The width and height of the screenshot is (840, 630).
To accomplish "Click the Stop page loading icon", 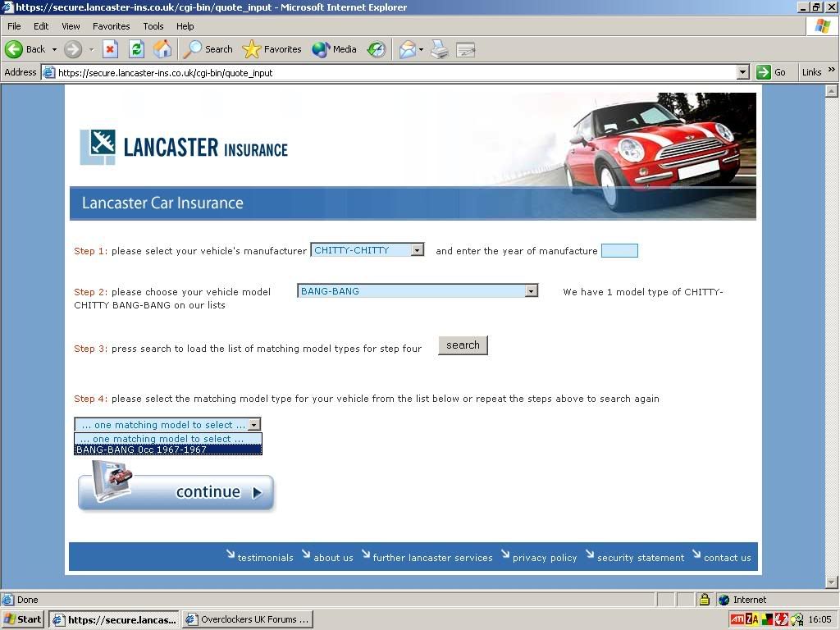I will click(110, 49).
